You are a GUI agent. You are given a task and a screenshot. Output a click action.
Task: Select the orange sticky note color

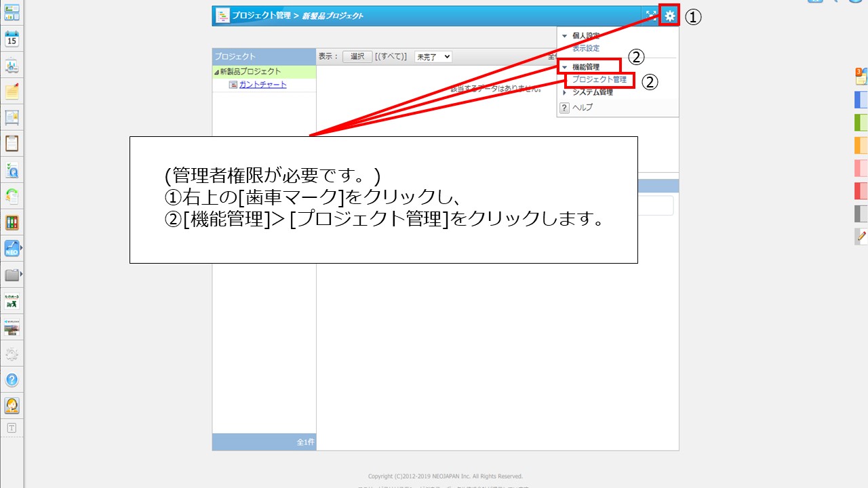pos(861,145)
